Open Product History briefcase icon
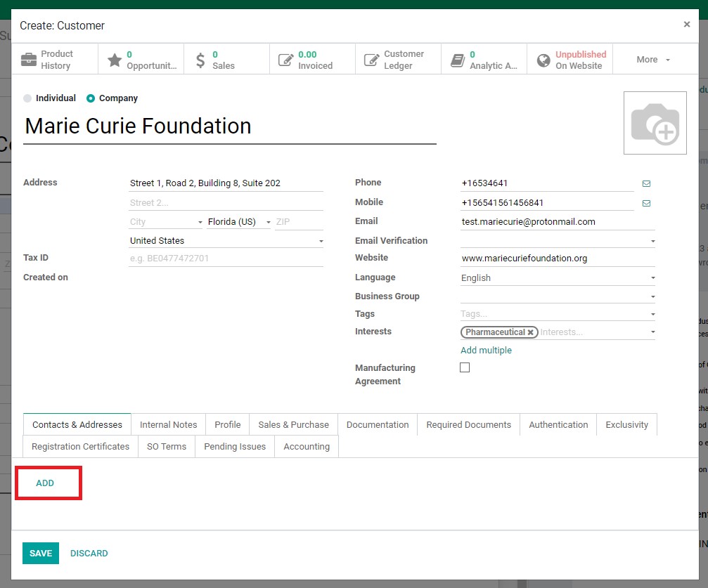 [29, 59]
